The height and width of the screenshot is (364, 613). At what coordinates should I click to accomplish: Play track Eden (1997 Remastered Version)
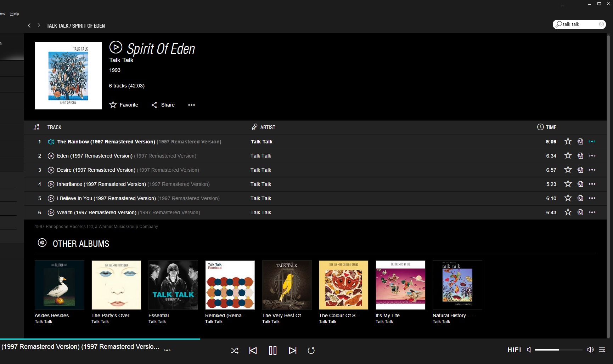pyautogui.click(x=51, y=156)
